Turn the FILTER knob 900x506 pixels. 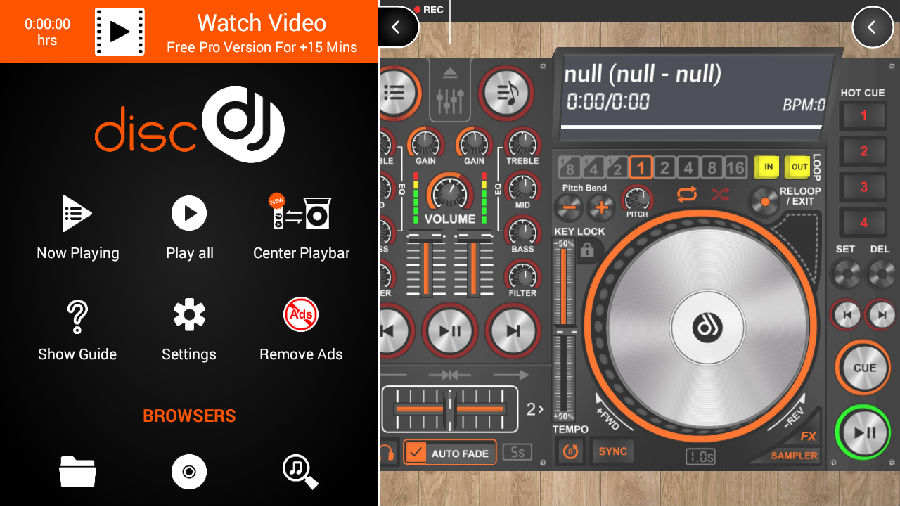click(x=522, y=276)
